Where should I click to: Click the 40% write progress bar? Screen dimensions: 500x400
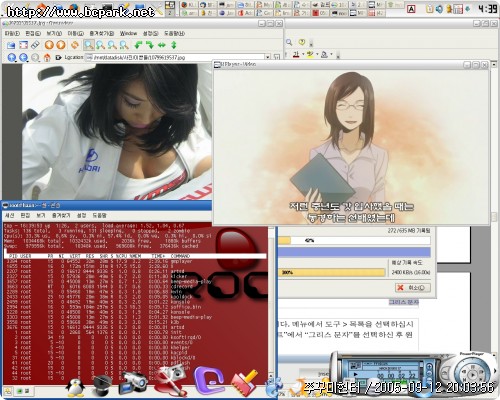354,240
